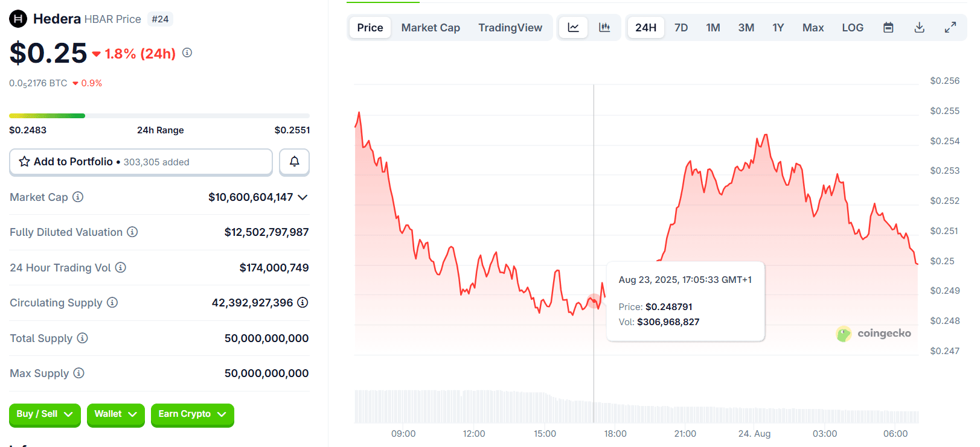The height and width of the screenshot is (447, 980).
Task: Show info next to 24h price change
Action: pyautogui.click(x=187, y=53)
